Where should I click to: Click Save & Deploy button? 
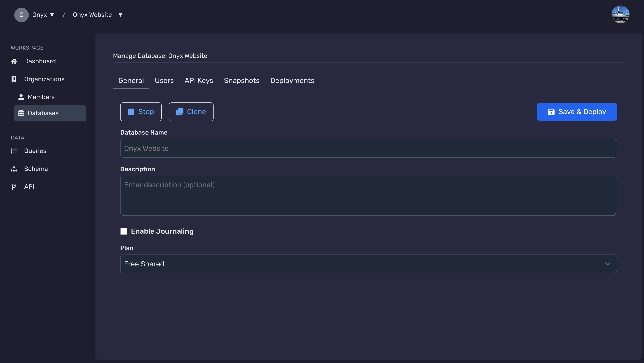point(577,112)
